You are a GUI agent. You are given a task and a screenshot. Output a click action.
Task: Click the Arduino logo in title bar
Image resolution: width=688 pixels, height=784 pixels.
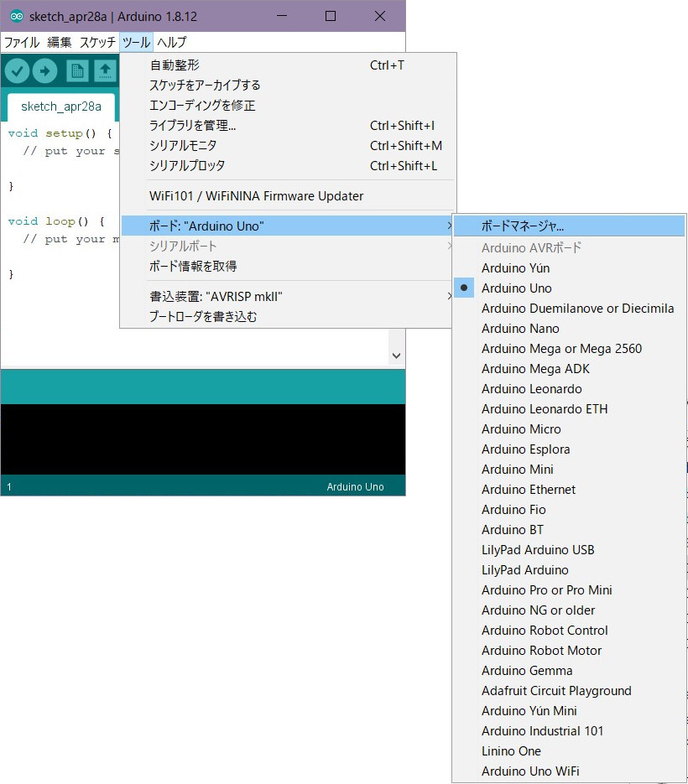click(17, 16)
